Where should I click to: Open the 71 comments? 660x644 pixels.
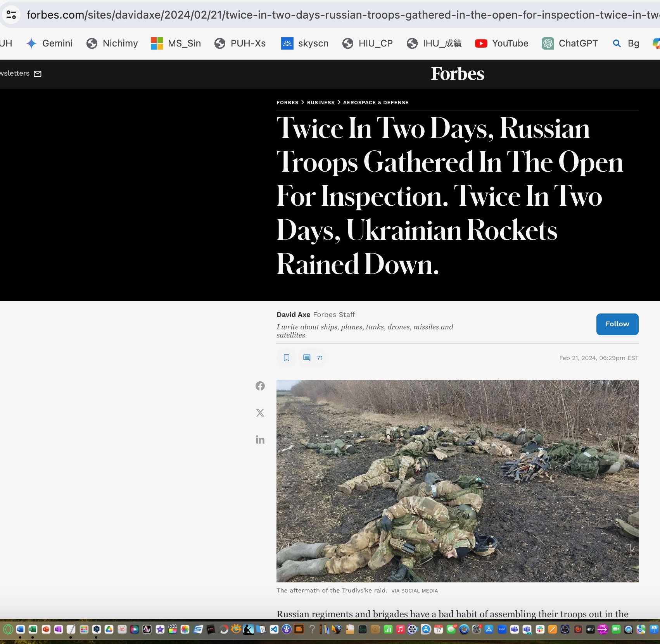tap(313, 358)
